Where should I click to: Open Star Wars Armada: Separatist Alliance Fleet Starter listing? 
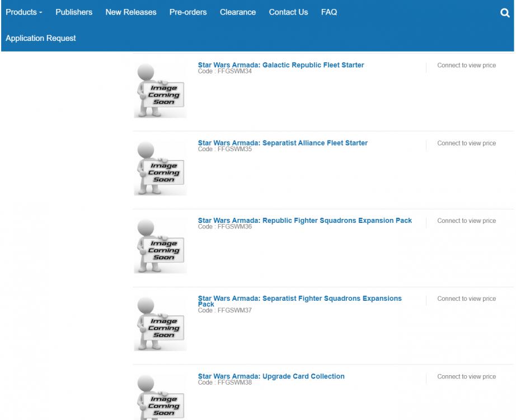pyautogui.click(x=282, y=142)
